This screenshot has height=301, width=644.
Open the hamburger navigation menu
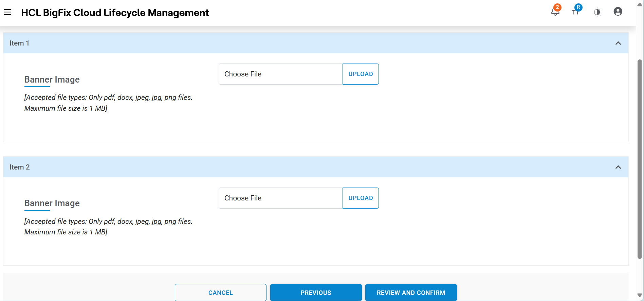click(x=7, y=13)
